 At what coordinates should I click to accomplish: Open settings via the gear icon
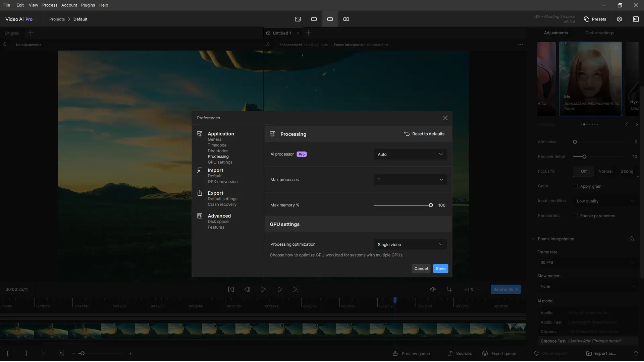620,19
